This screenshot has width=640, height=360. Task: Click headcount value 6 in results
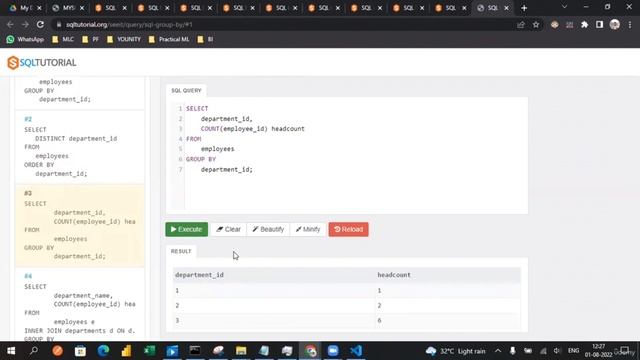point(379,320)
